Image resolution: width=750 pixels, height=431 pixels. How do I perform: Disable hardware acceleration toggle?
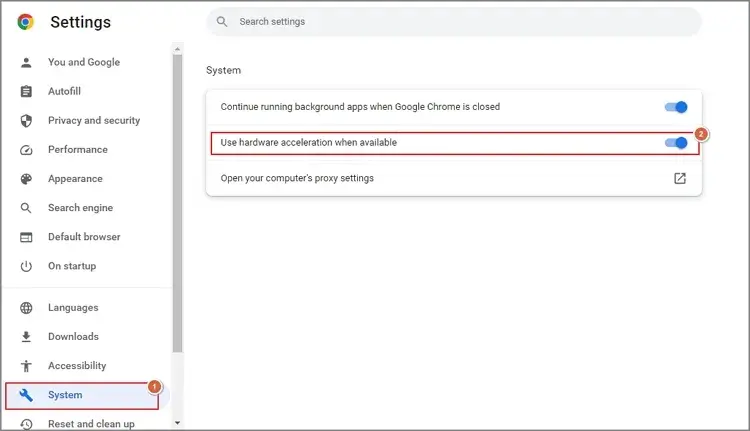click(676, 143)
